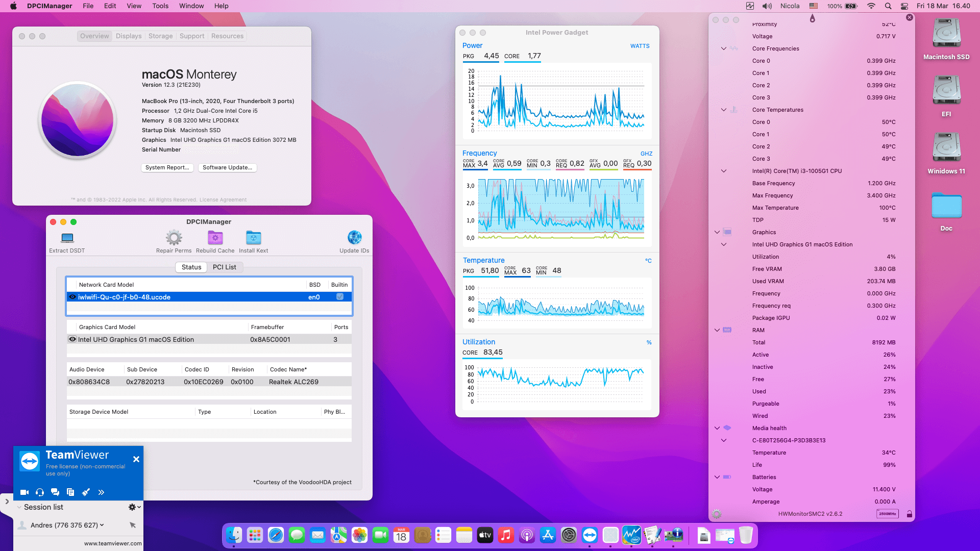Screen dimensions: 980x551
Task: Open Control Center in menu bar
Action: point(904,6)
